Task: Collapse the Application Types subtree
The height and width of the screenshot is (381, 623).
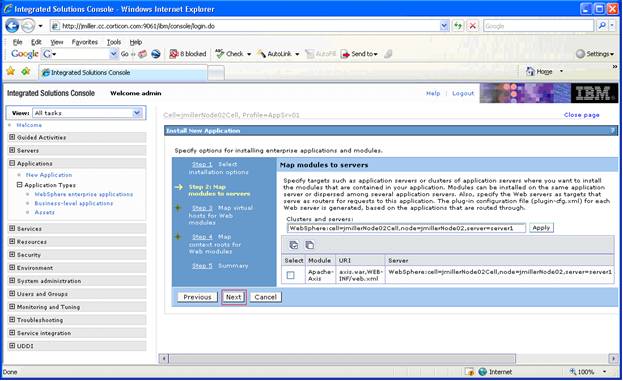Action: tap(19, 185)
